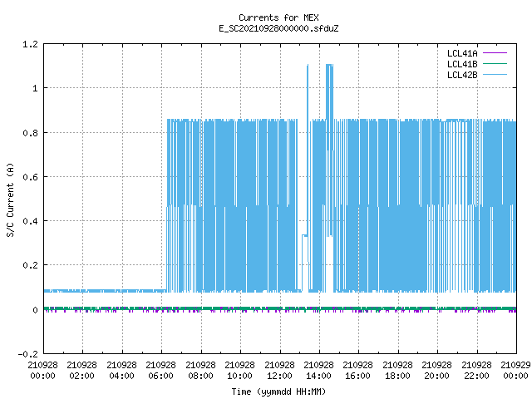
Task: Click the x-axis tick label 210929 00:00
Action: point(515,371)
